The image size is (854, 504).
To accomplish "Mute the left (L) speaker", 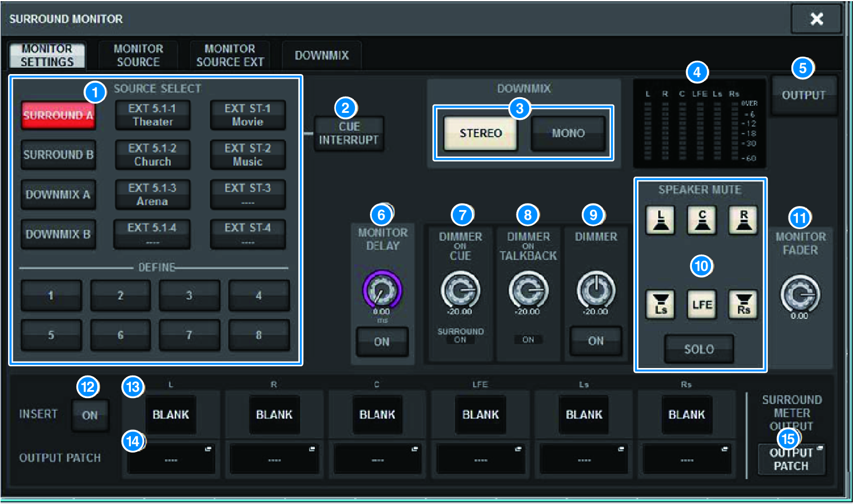I will (660, 220).
